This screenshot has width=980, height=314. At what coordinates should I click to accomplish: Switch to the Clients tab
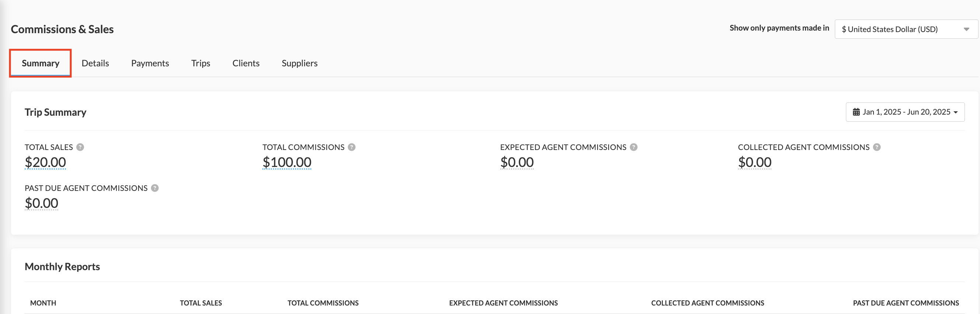(x=246, y=63)
